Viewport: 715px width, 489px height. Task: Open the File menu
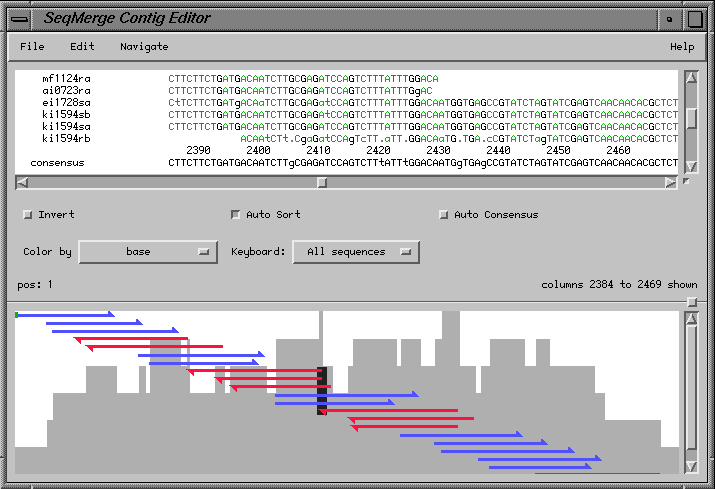(x=32, y=47)
